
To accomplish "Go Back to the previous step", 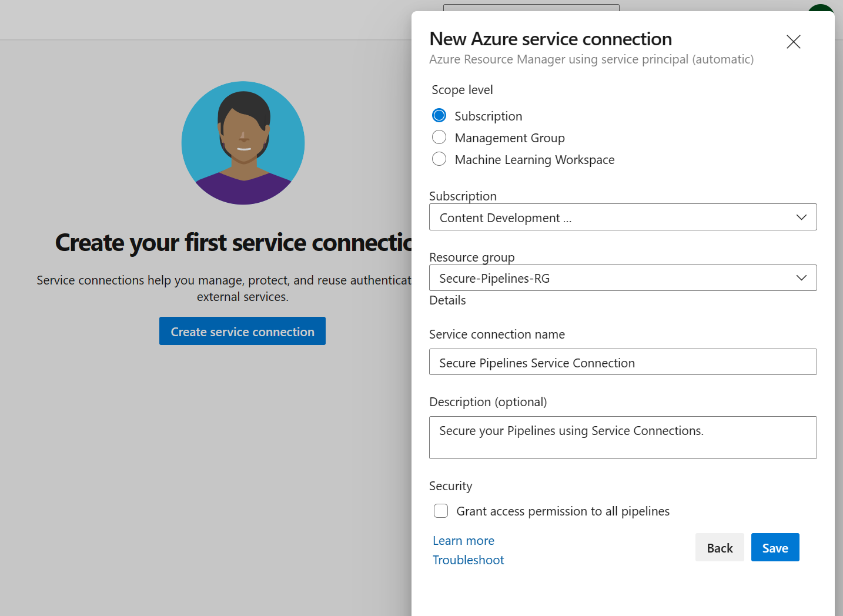I will click(720, 547).
